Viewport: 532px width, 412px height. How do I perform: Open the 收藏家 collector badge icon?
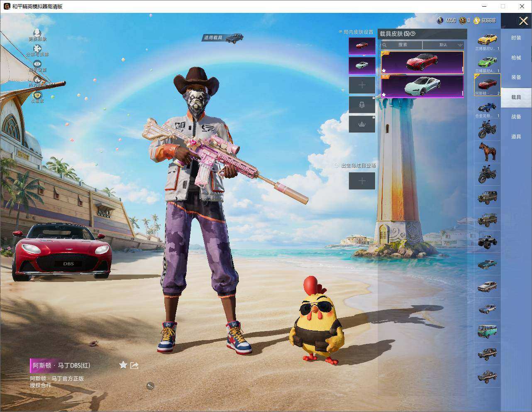point(37,95)
